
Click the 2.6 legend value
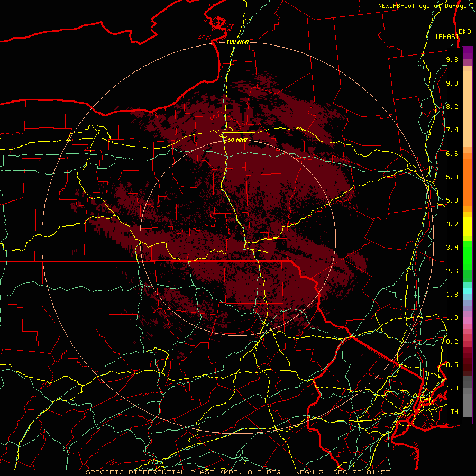coord(452,271)
